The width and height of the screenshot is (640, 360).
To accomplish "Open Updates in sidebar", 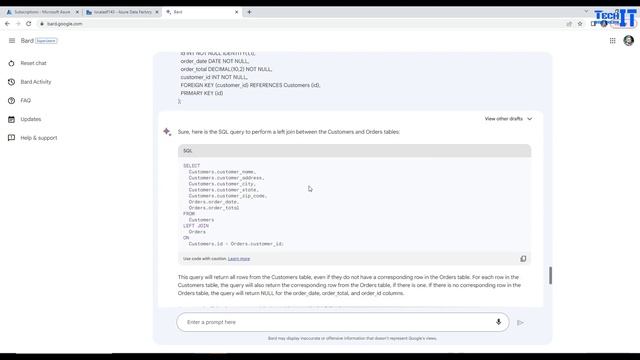I will pyautogui.click(x=31, y=119).
